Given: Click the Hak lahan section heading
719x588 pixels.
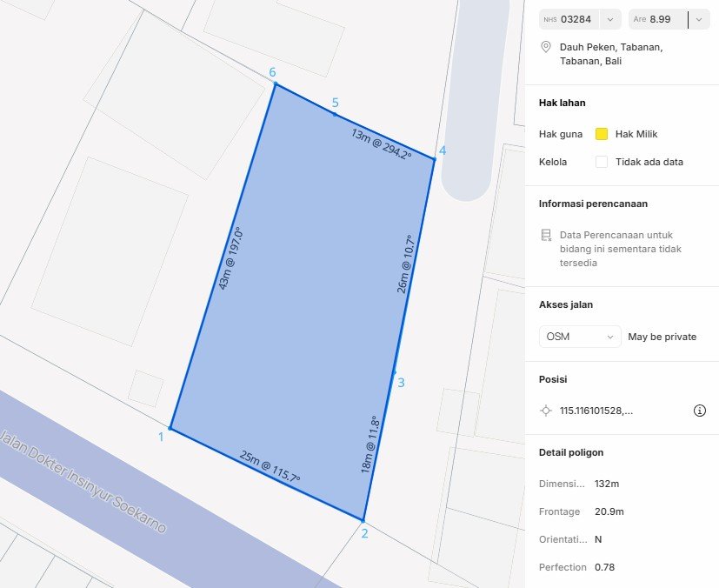Looking at the screenshot, I should [x=562, y=103].
